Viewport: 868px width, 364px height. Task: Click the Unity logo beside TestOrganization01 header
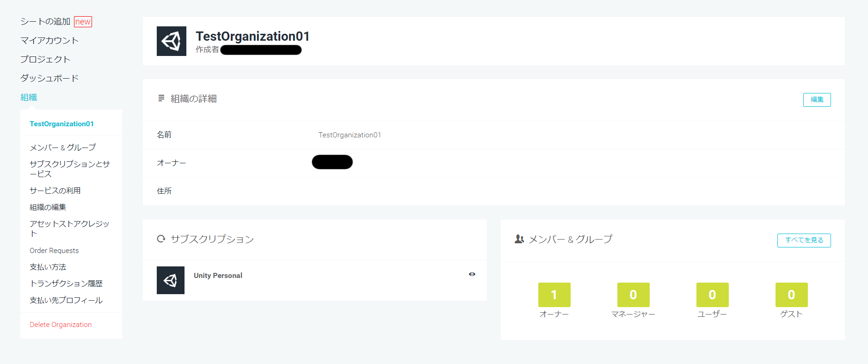click(x=172, y=41)
